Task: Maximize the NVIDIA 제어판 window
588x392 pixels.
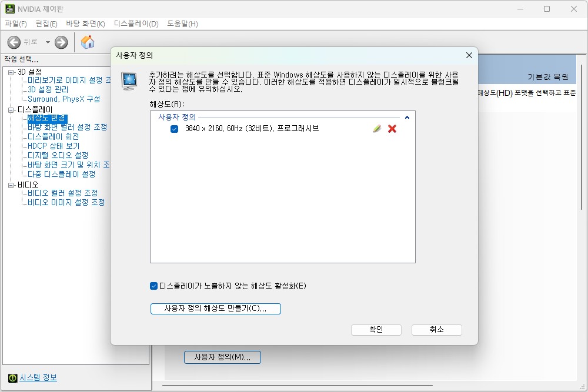Action: tap(547, 9)
